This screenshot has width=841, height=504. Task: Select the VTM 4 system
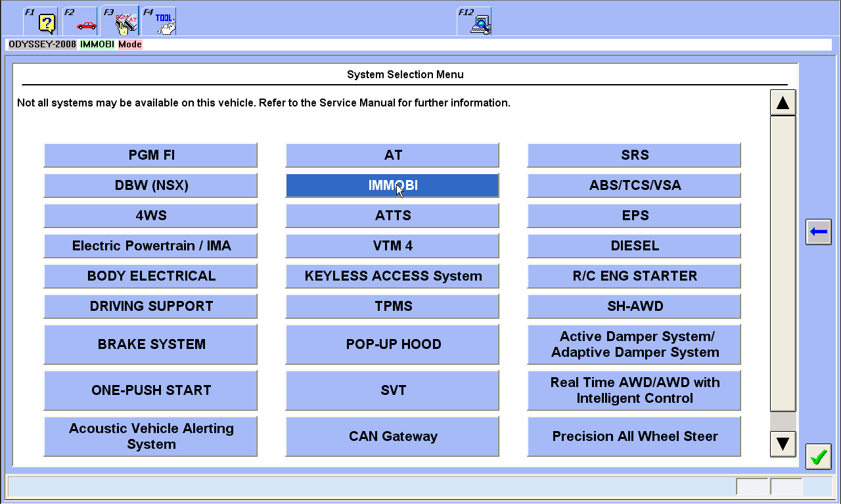(x=392, y=246)
